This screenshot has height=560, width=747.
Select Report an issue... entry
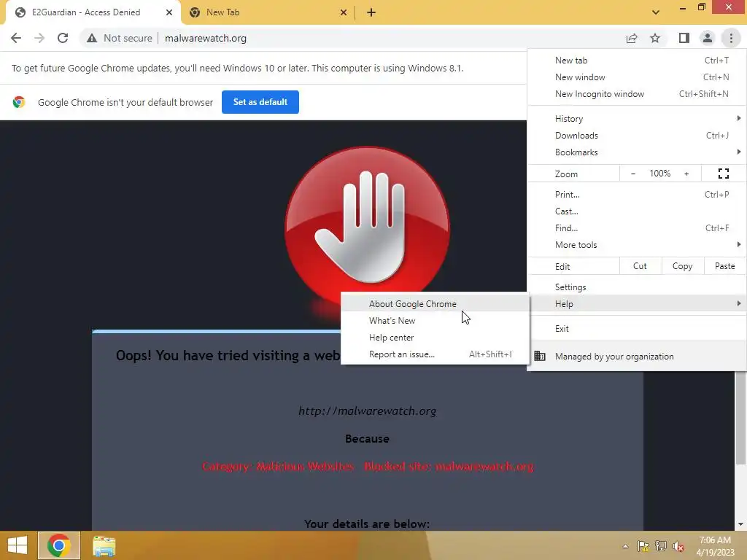point(435,354)
